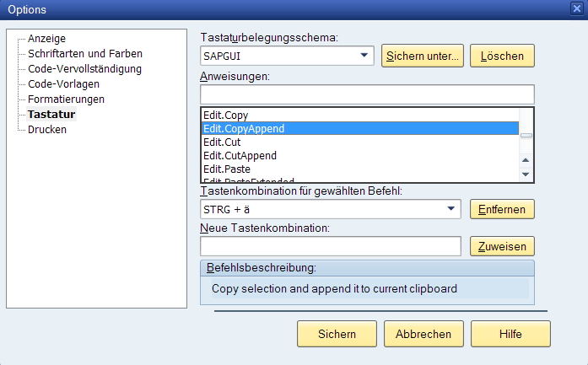Select Code-Vervollständigung in the tree

pos(84,69)
